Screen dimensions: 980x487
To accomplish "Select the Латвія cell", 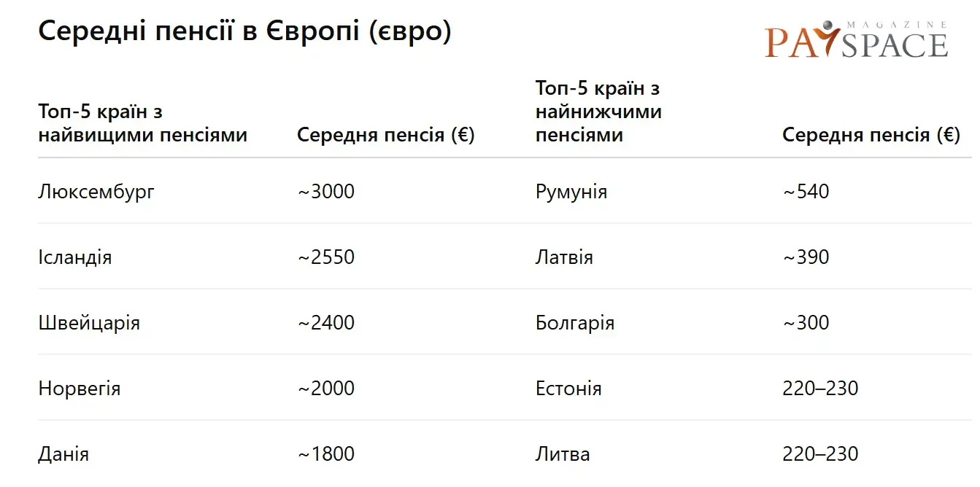I will [x=564, y=257].
